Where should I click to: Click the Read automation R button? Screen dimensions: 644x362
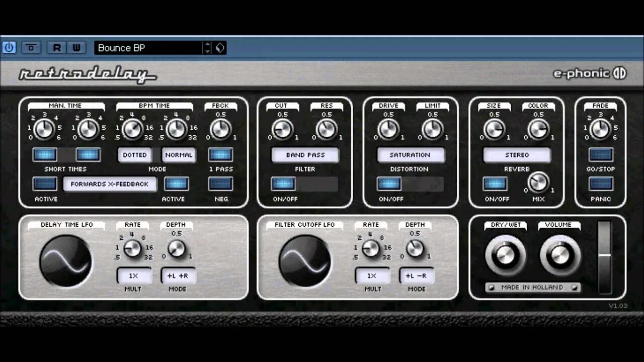pyautogui.click(x=56, y=48)
